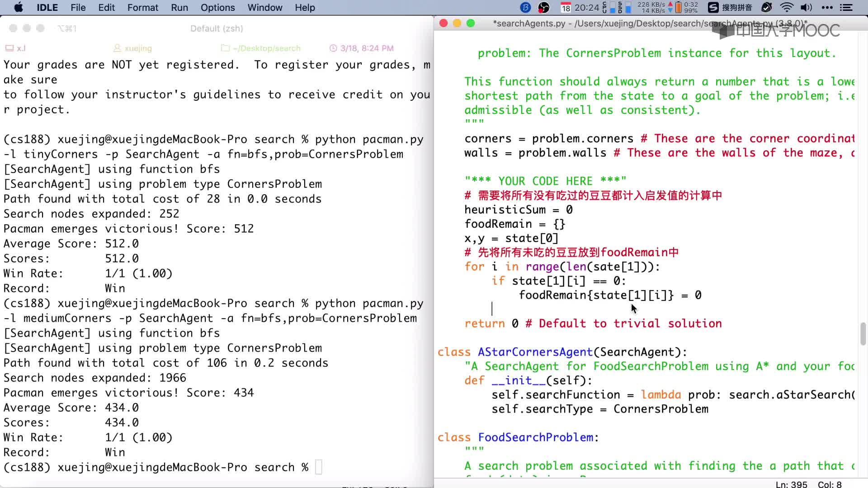The image size is (868, 488).
Task: Click 'Search nodes expanded: 252' in the terminal
Action: click(x=91, y=214)
